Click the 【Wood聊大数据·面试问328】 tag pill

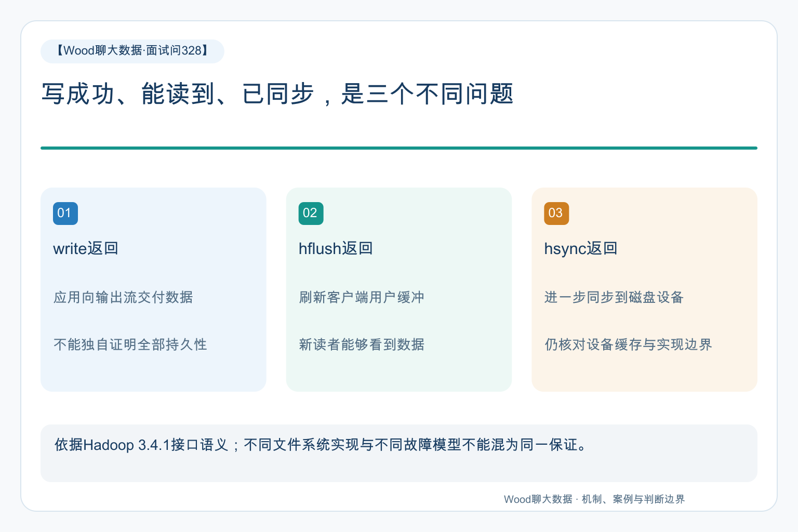tap(132, 51)
